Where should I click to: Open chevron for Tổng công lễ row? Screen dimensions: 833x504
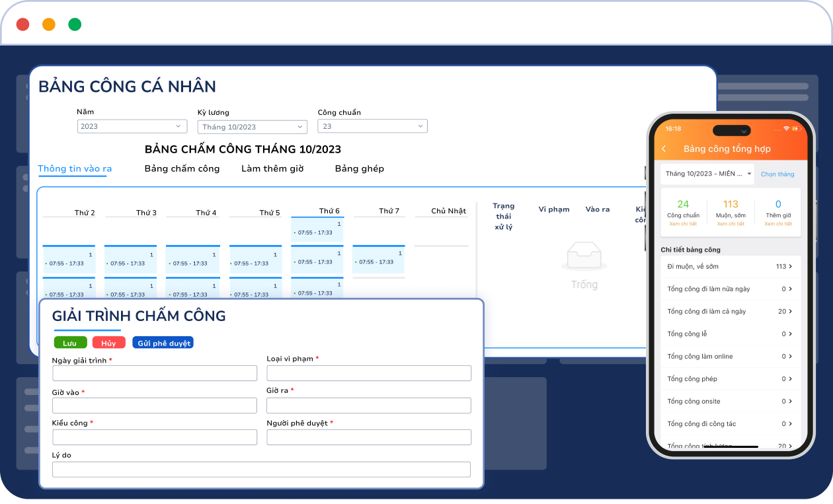click(x=791, y=334)
